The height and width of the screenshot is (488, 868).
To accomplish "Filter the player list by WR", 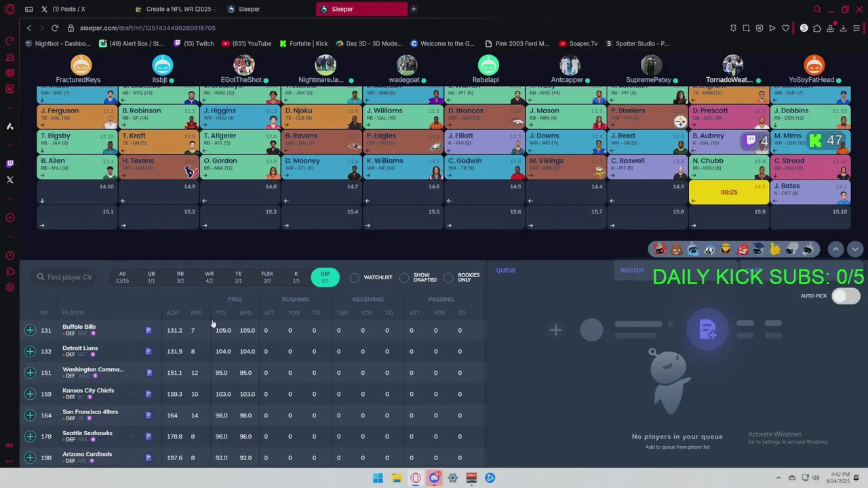I will [209, 277].
